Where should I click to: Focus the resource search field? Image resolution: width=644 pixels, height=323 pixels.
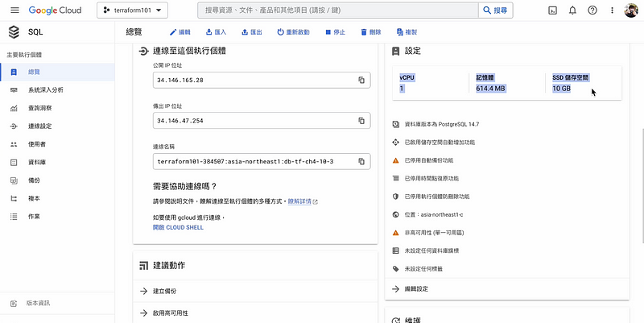[337, 10]
